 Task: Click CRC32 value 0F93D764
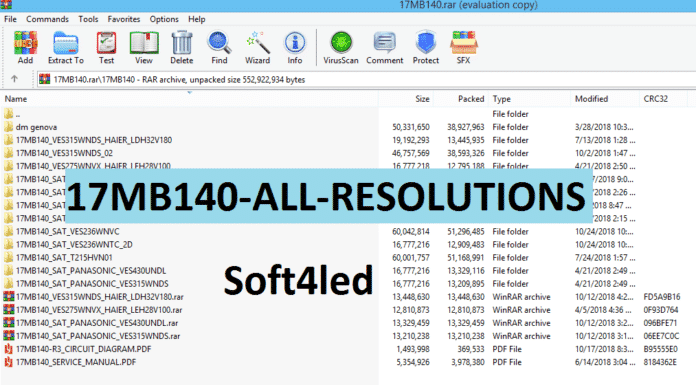coord(661,310)
